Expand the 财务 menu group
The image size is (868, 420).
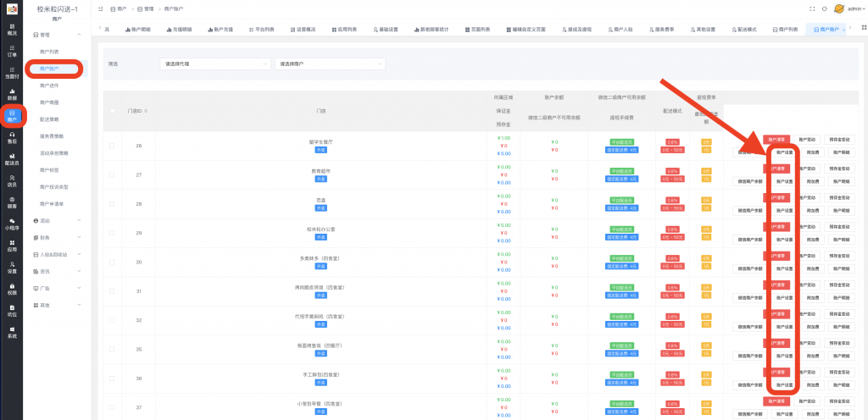[x=55, y=237]
